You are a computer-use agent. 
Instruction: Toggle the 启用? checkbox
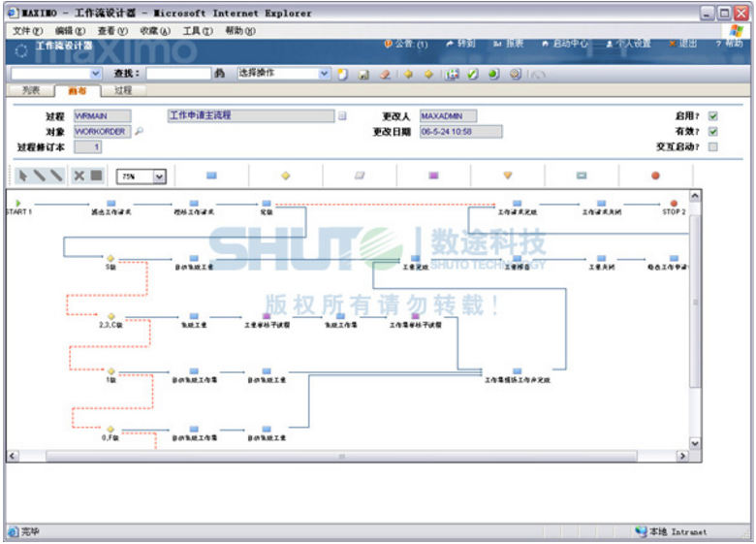pos(713,115)
